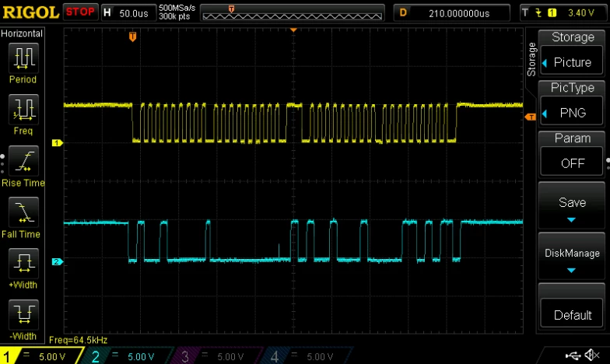Click the Period label text
Viewport: 610px width, 364px height.
23,79
